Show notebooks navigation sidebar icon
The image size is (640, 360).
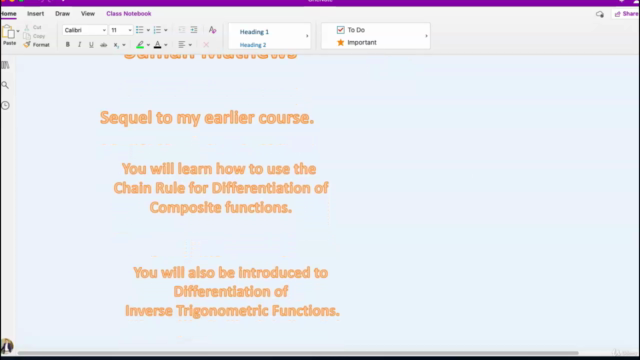click(5, 65)
